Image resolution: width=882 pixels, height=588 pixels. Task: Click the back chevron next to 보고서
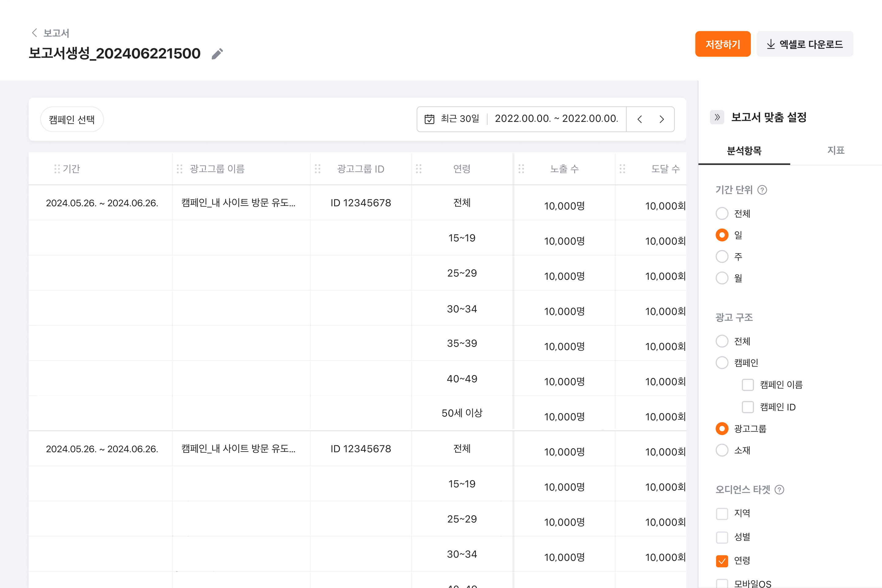pyautogui.click(x=35, y=33)
